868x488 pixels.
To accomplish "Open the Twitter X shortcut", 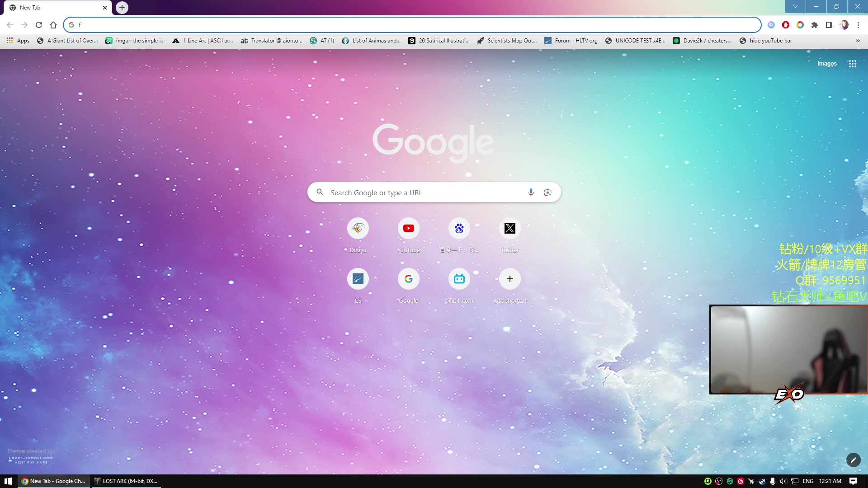I will click(509, 229).
